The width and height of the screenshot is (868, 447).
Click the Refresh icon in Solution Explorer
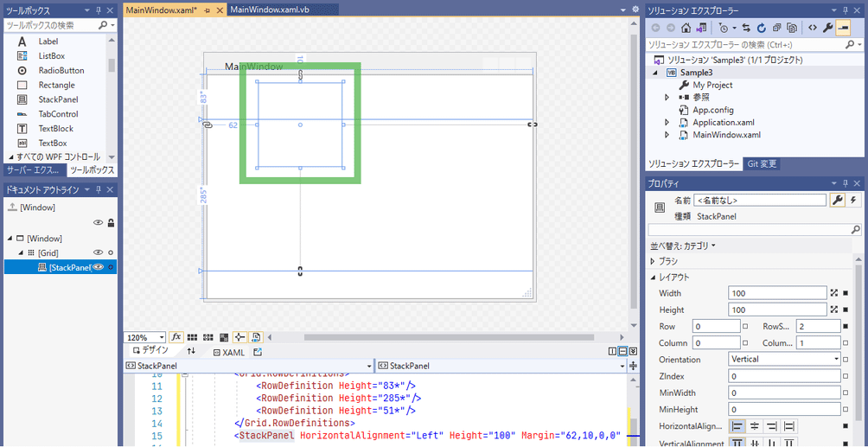[760, 28]
